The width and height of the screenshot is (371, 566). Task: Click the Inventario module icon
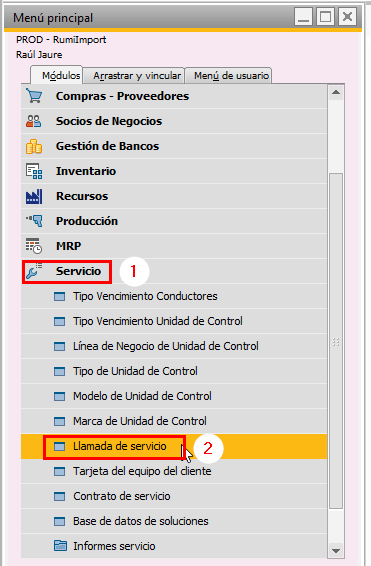34,171
